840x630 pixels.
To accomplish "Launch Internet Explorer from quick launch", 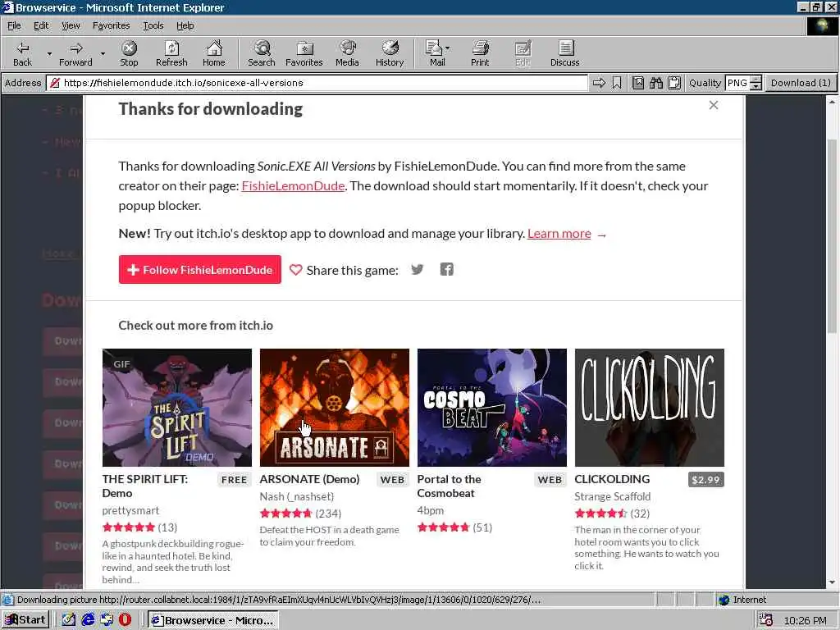I will tap(88, 620).
